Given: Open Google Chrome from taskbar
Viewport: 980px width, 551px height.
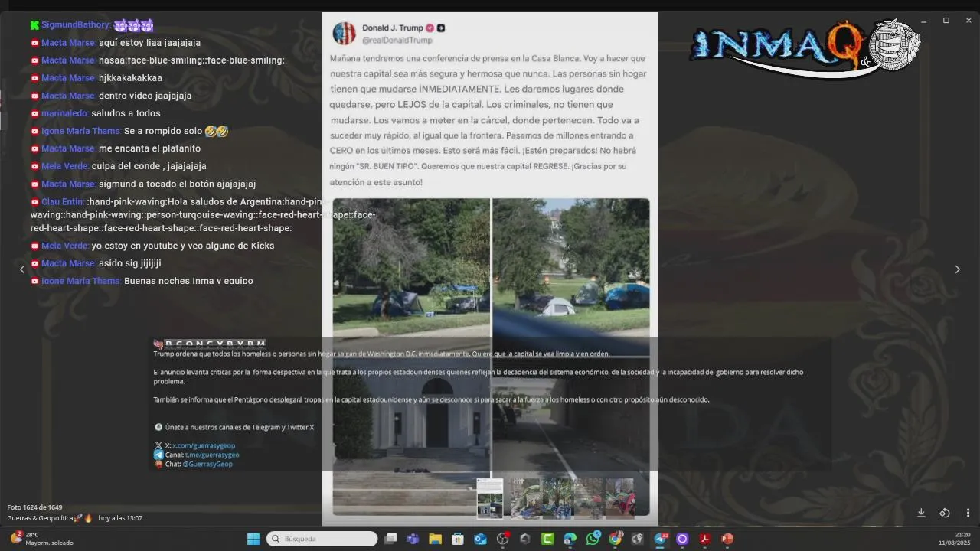Looking at the screenshot, I should click(615, 539).
